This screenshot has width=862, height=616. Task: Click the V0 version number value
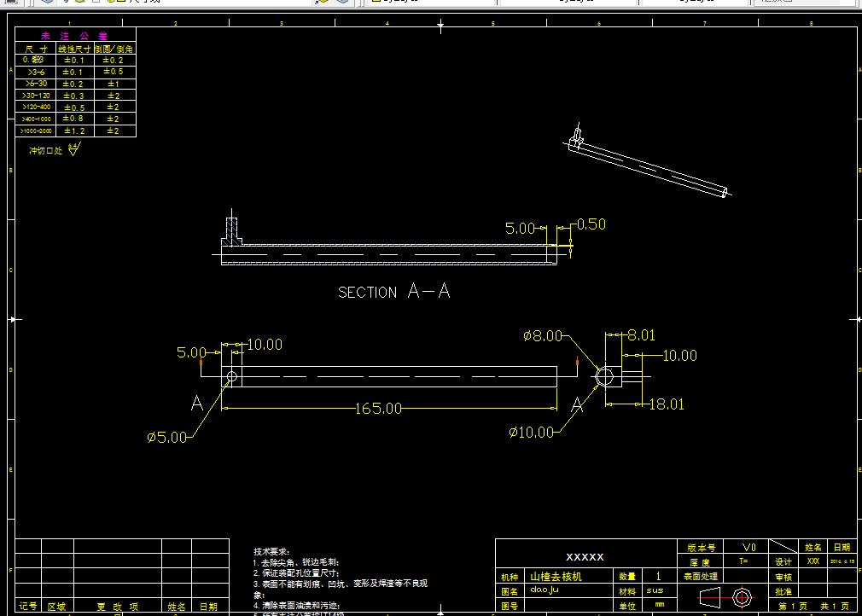pos(748,547)
